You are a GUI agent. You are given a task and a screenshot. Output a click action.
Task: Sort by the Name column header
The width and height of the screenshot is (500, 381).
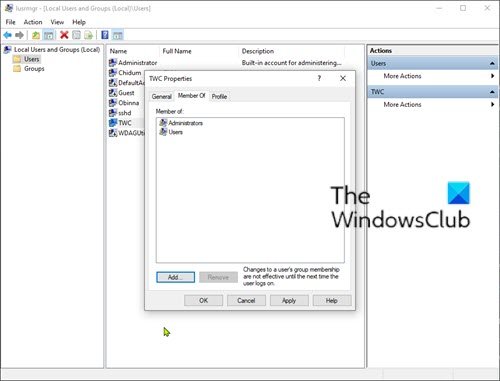tap(118, 51)
